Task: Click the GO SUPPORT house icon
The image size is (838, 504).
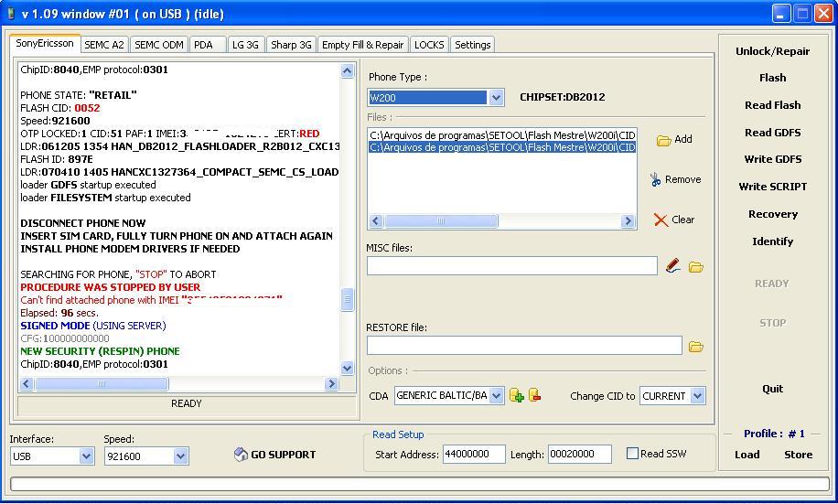Action: 241,455
